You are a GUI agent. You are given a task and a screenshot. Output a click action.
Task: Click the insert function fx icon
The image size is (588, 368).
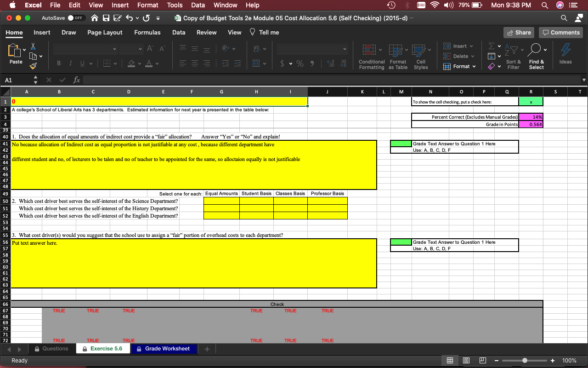tap(77, 80)
